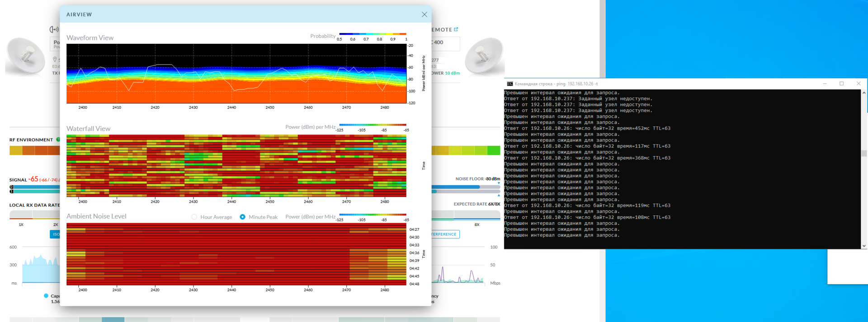Click the Waveform View probability color scale
Image resolution: width=868 pixels, height=322 pixels.
click(373, 34)
